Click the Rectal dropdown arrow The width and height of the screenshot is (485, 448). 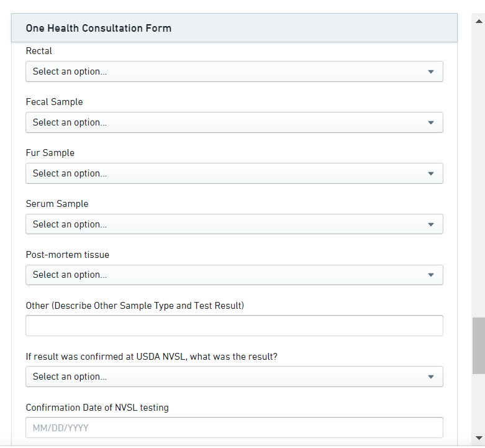click(x=431, y=71)
